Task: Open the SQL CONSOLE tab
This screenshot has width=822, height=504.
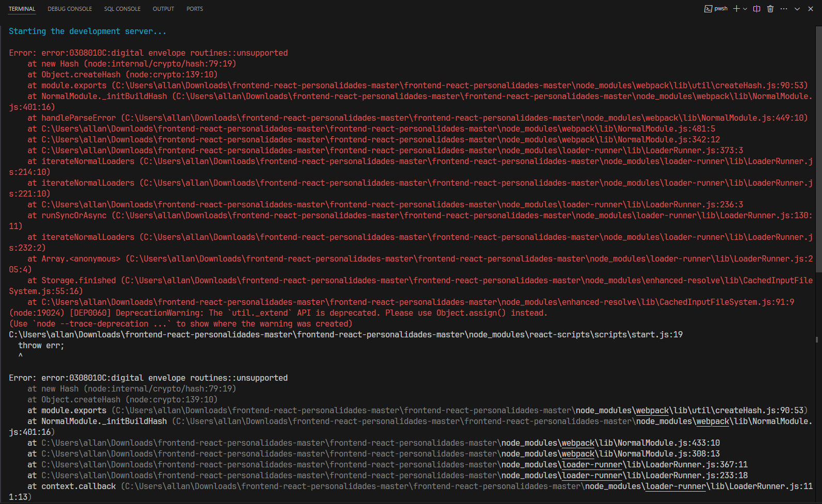Action: pos(122,9)
